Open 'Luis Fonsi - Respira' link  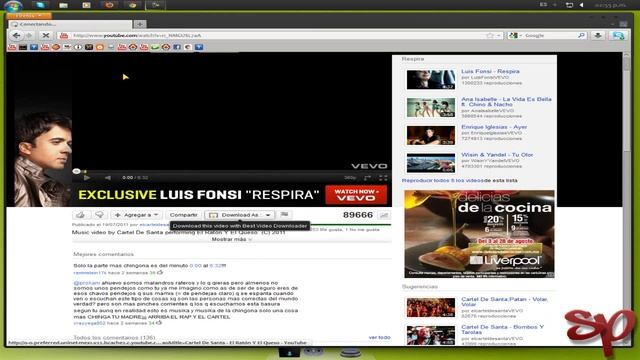click(490, 71)
